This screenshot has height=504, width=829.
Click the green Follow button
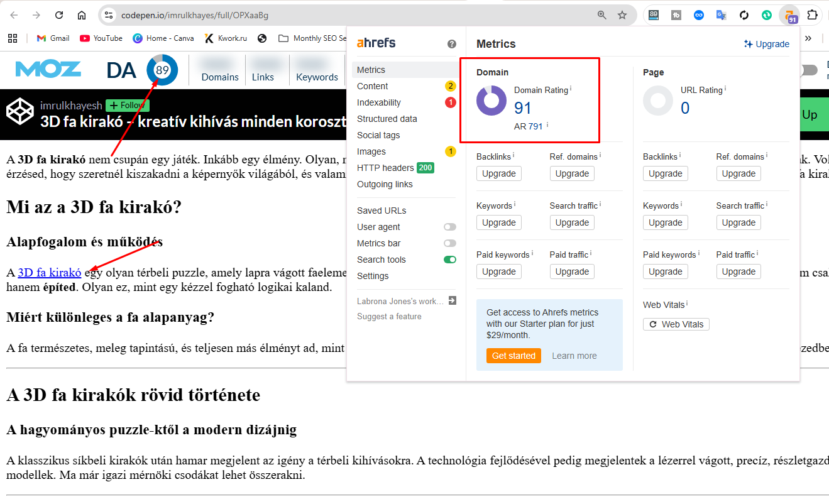tap(128, 106)
